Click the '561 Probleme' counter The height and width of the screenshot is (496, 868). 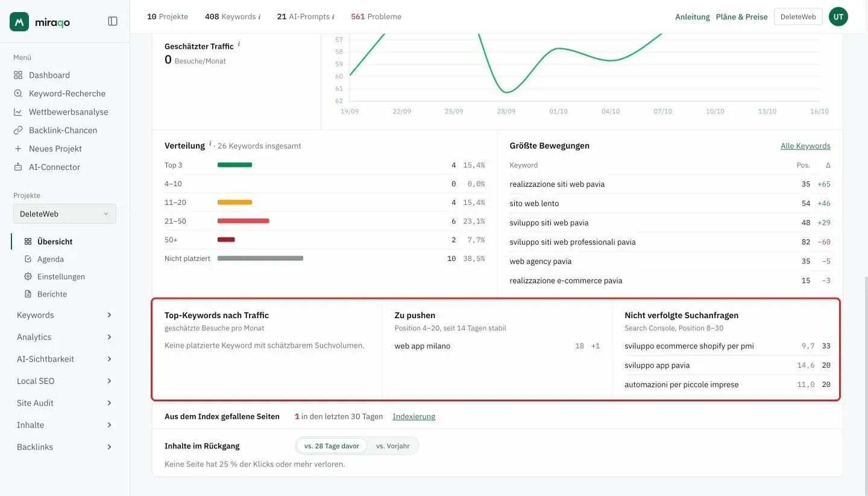376,17
